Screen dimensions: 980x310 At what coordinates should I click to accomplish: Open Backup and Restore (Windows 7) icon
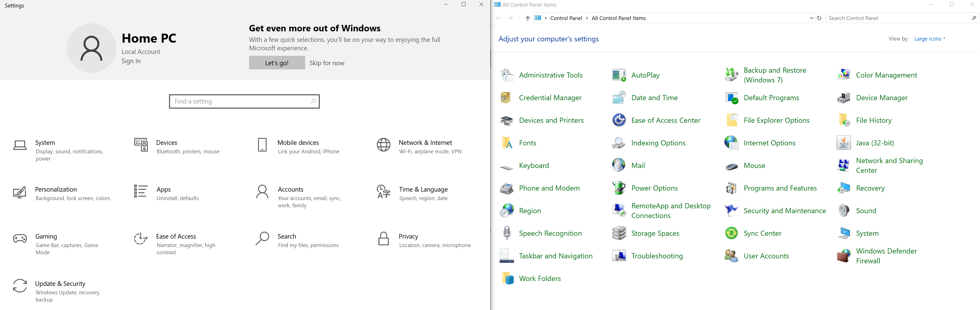pyautogui.click(x=731, y=75)
